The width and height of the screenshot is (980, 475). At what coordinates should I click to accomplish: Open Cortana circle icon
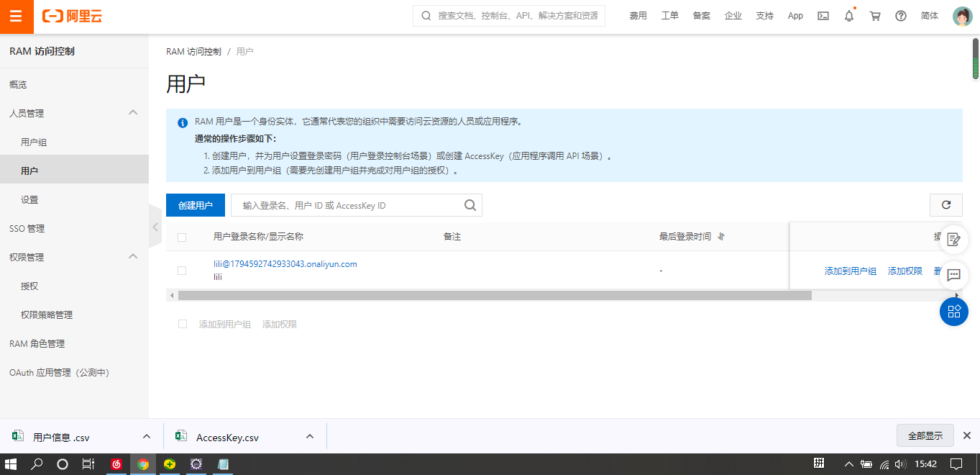tap(63, 464)
